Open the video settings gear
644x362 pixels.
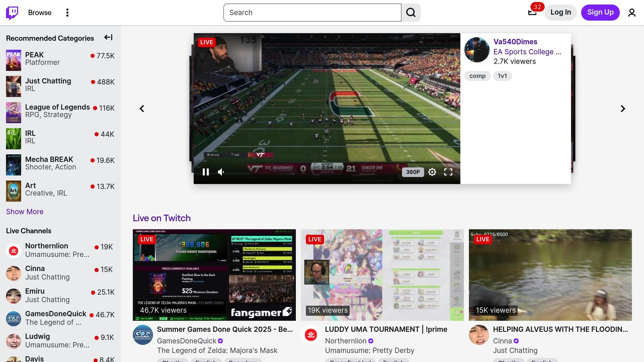(x=432, y=172)
